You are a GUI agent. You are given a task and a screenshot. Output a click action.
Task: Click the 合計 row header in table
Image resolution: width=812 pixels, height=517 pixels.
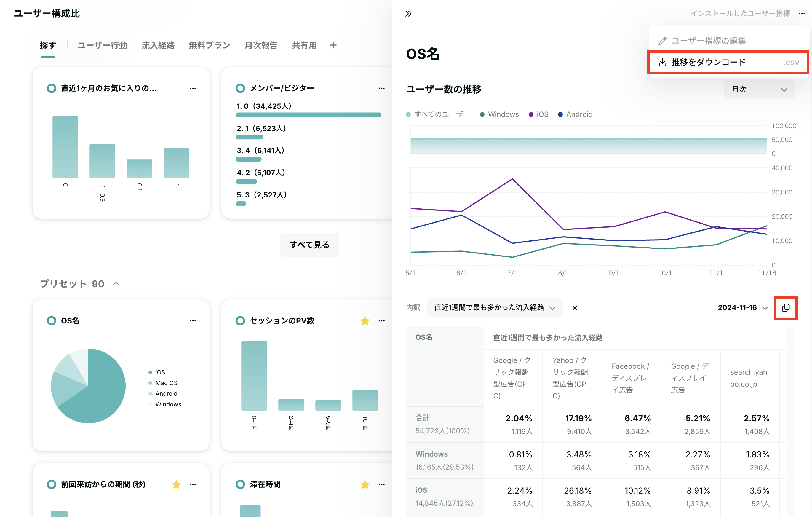point(445,424)
